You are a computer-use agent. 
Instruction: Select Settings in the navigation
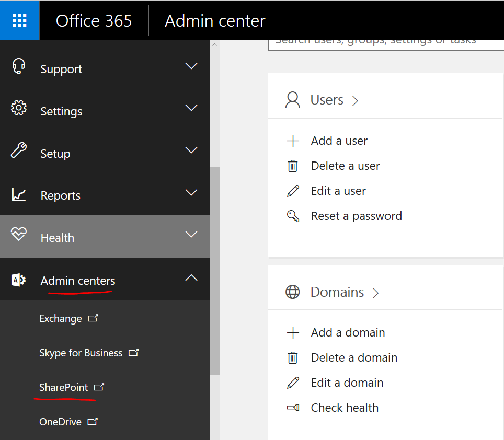105,109
